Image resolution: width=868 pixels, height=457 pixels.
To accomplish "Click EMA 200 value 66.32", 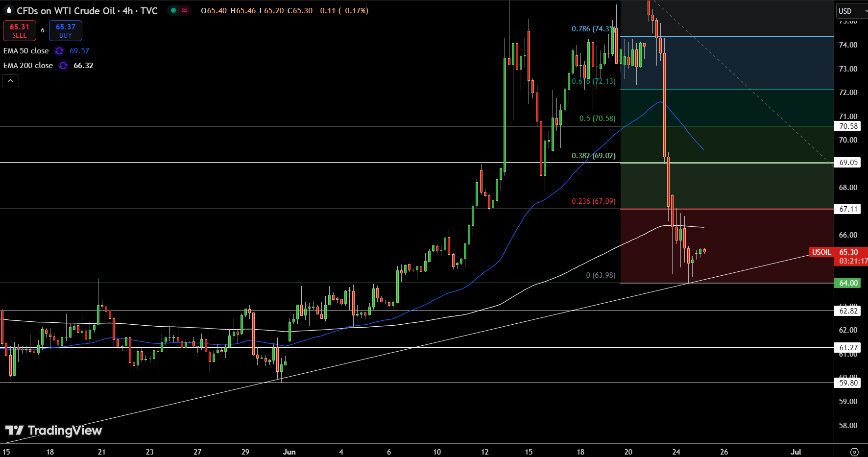I will point(83,66).
